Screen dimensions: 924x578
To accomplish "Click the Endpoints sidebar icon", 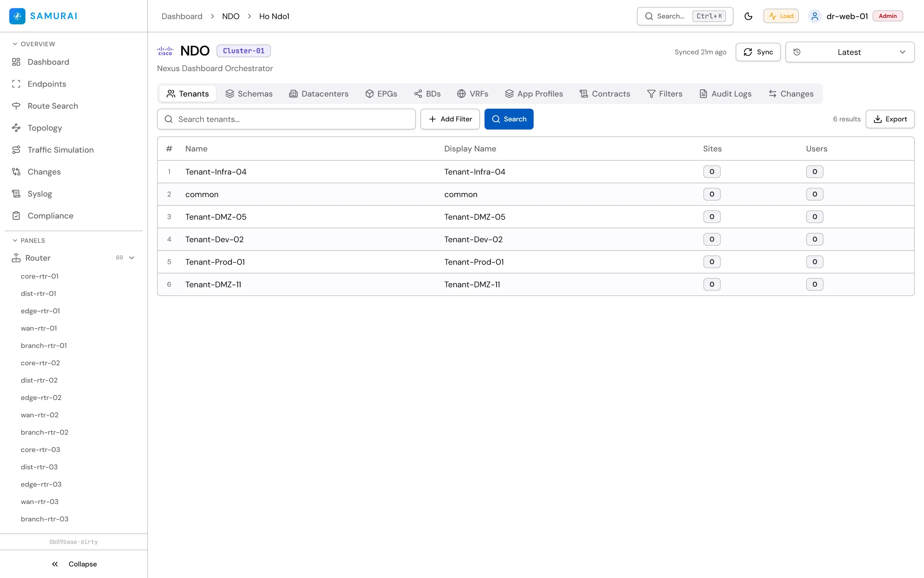I will pyautogui.click(x=16, y=84).
